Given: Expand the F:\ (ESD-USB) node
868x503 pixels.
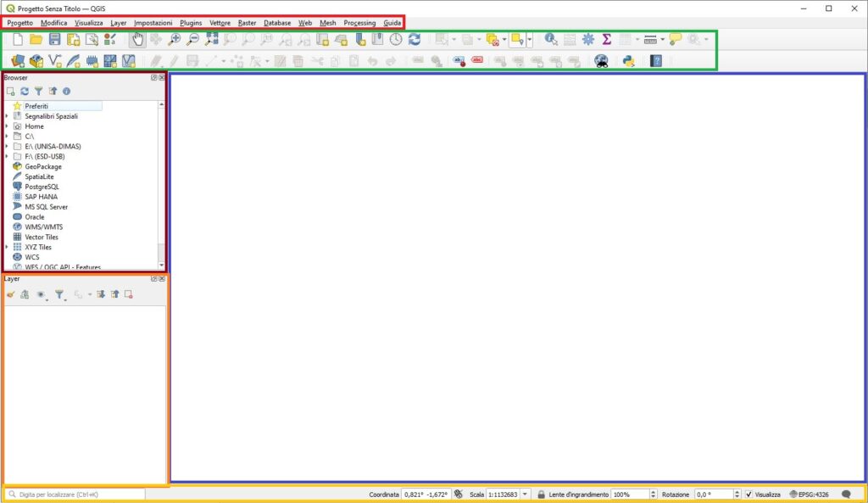Looking at the screenshot, I should (x=7, y=156).
